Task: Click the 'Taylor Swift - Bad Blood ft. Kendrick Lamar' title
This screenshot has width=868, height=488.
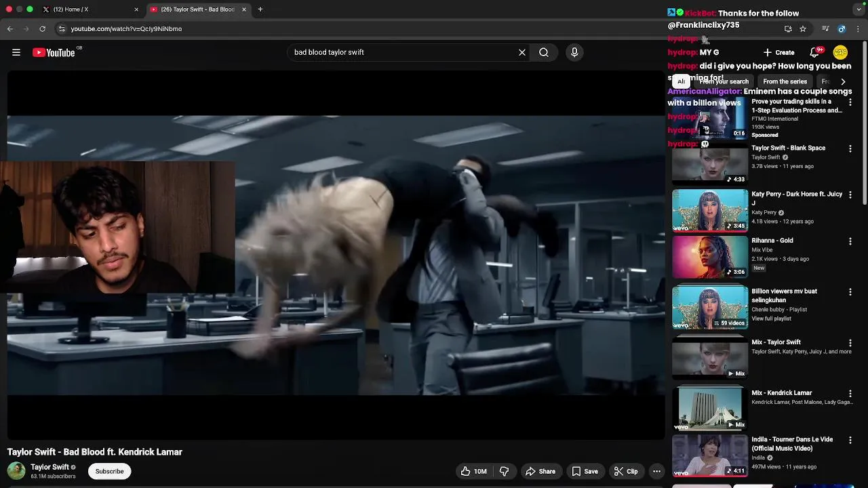Action: (x=95, y=452)
